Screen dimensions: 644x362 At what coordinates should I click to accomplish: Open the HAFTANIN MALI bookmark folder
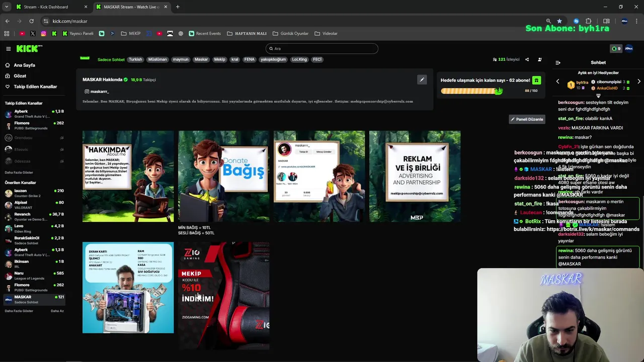[247, 34]
